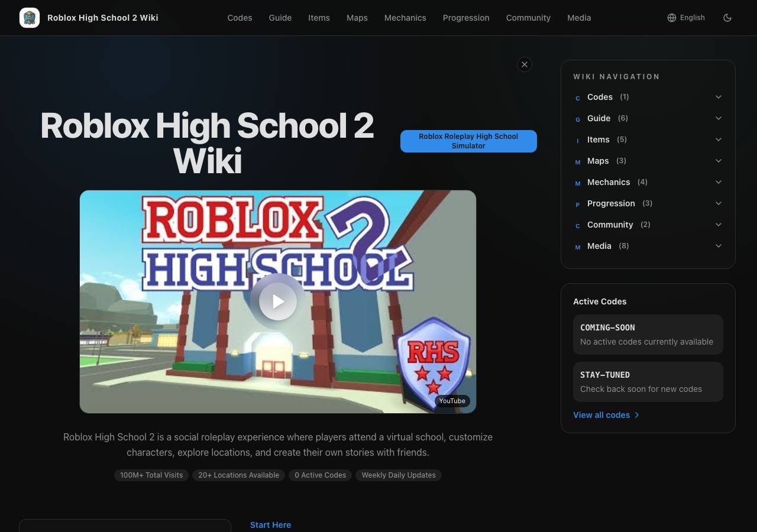Image resolution: width=757 pixels, height=532 pixels.
Task: Click the STAY-TUNED code card
Action: 648,382
